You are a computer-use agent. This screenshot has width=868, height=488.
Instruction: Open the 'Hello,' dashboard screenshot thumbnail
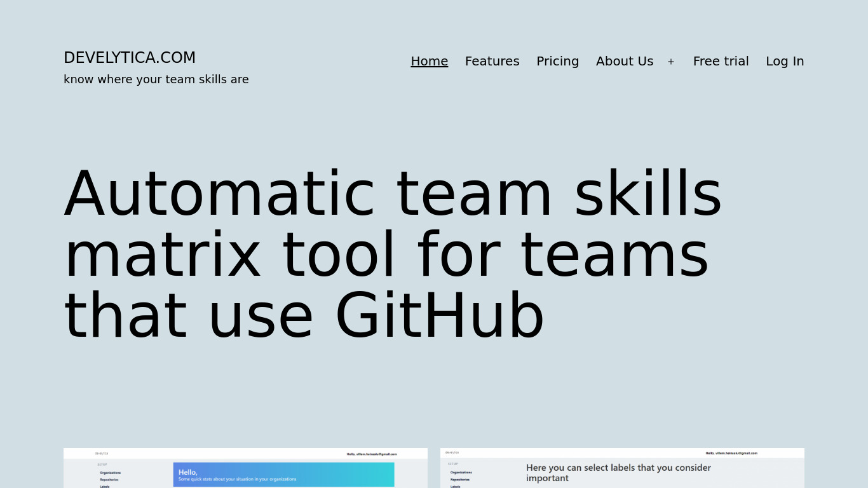coord(245,468)
